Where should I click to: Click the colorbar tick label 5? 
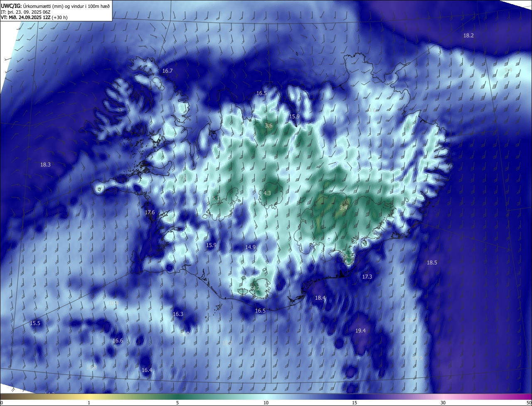coord(177,403)
